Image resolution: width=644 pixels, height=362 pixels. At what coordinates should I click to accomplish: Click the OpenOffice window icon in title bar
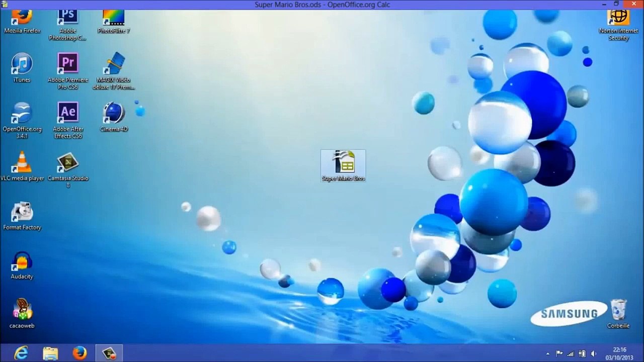pos(4,5)
